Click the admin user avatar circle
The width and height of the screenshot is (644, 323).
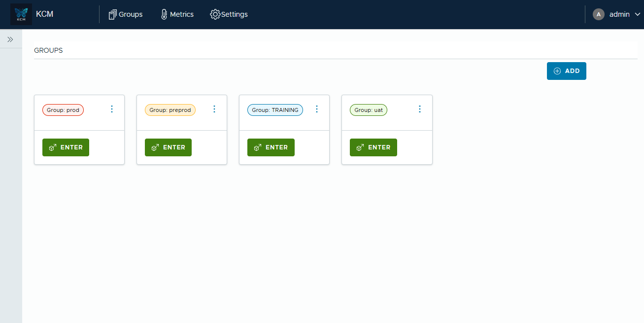tap(598, 14)
